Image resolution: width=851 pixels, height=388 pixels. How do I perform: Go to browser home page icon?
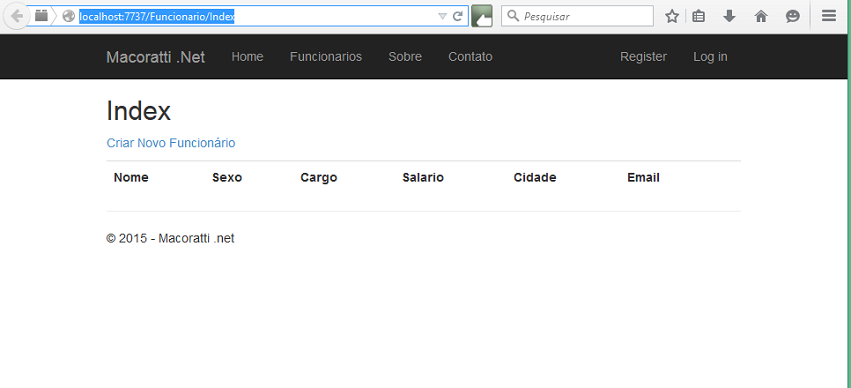(x=761, y=16)
